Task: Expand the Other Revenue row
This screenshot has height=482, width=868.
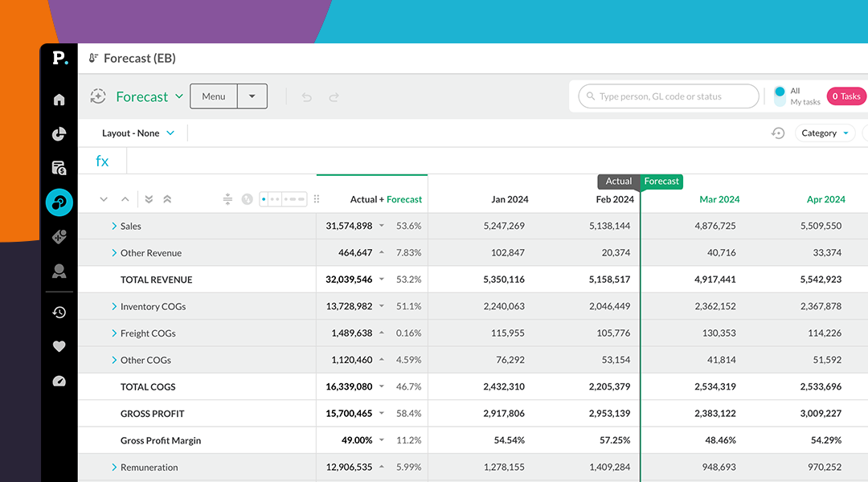Action: click(x=114, y=253)
